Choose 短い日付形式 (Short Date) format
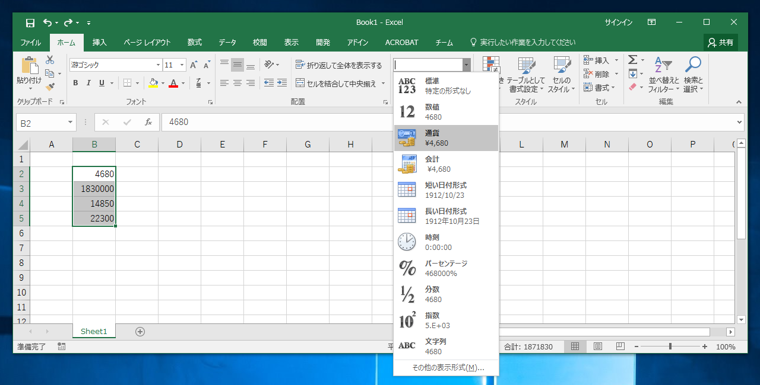 click(x=446, y=190)
